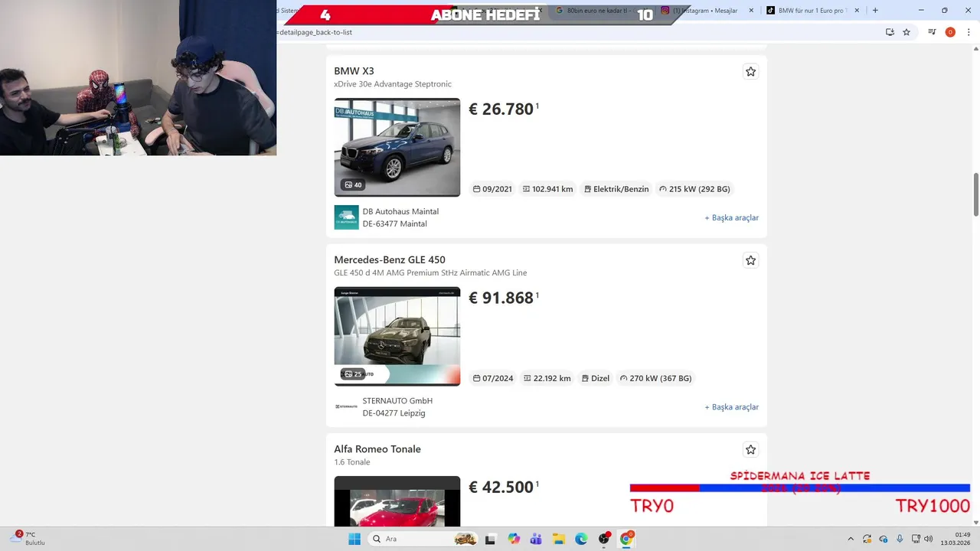Viewport: 980px width, 551px height.
Task: Close the TikTok BMW tab
Action: 857,11
